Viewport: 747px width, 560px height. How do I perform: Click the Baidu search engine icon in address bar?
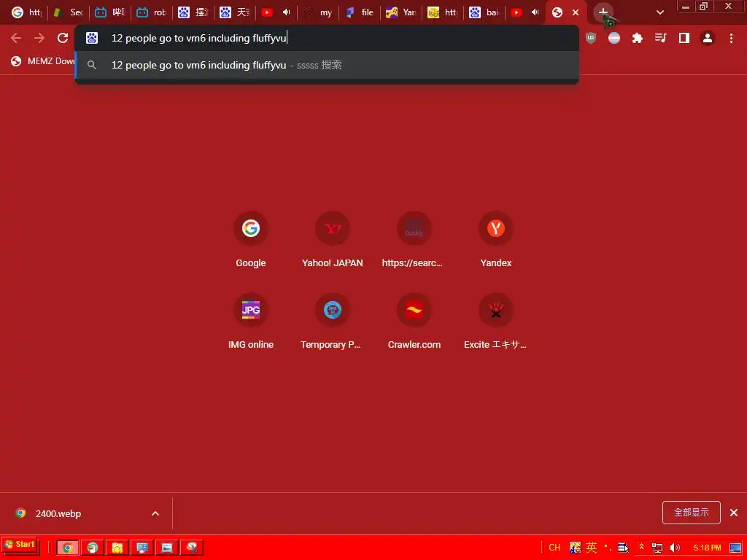[92, 38]
